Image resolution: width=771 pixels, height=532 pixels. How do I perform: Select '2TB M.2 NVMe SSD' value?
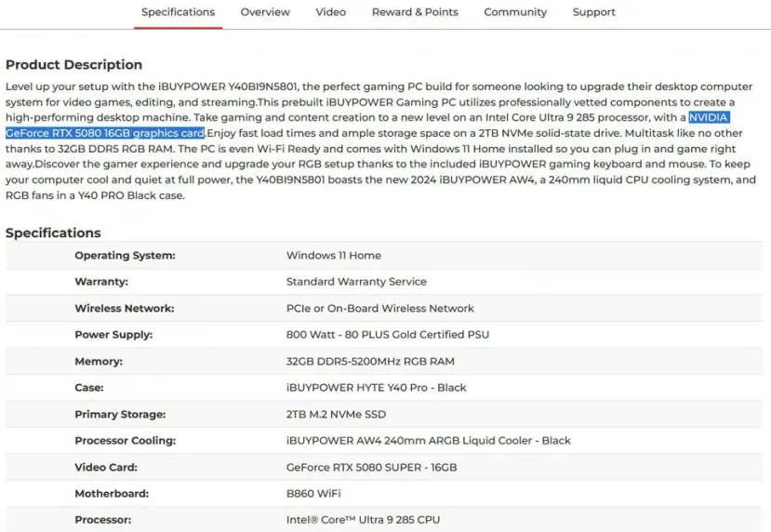pyautogui.click(x=337, y=415)
